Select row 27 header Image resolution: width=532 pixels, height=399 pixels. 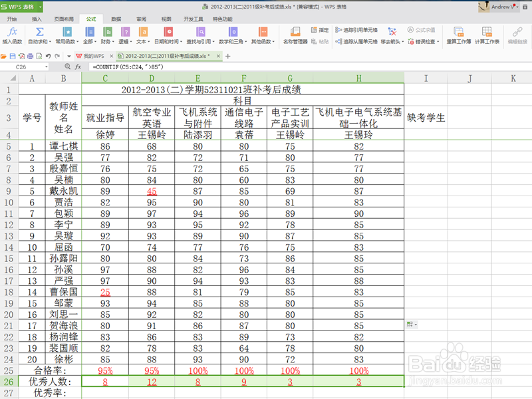coord(9,393)
